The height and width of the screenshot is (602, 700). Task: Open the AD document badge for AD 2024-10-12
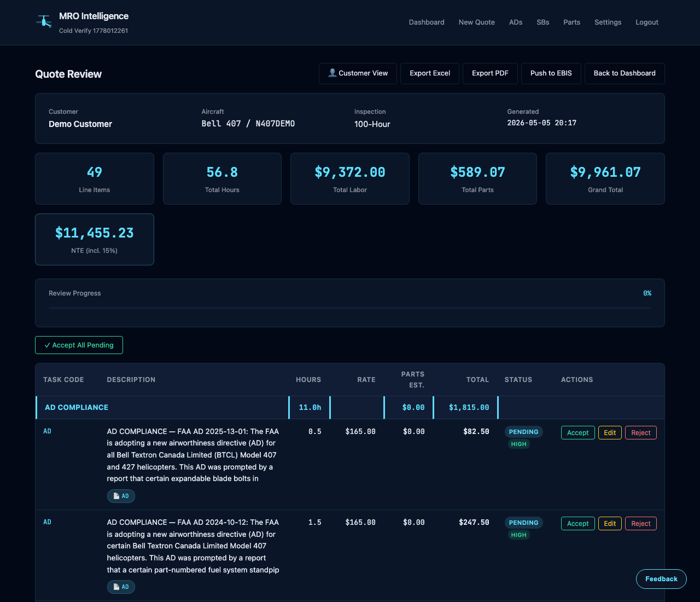pos(121,587)
